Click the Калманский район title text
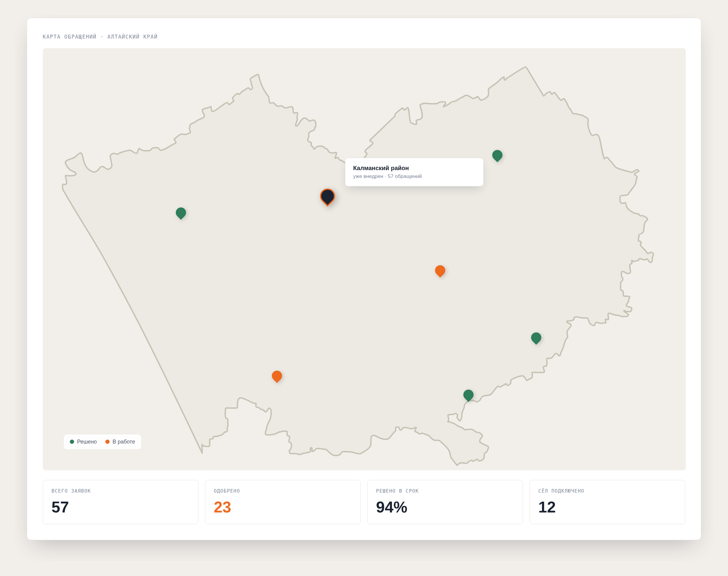This screenshot has width=728, height=576. (x=381, y=168)
